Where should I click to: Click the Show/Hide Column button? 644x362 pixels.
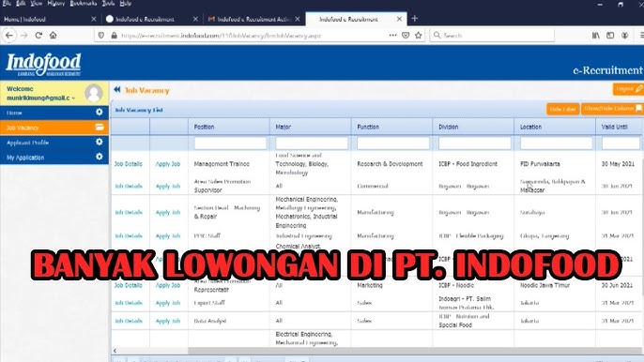612,109
